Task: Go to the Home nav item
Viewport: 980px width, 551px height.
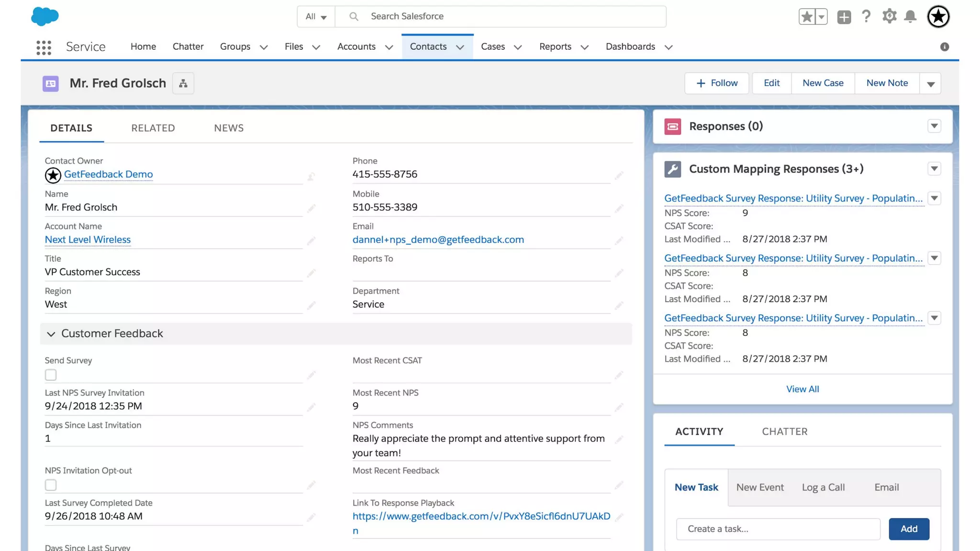Action: click(143, 47)
